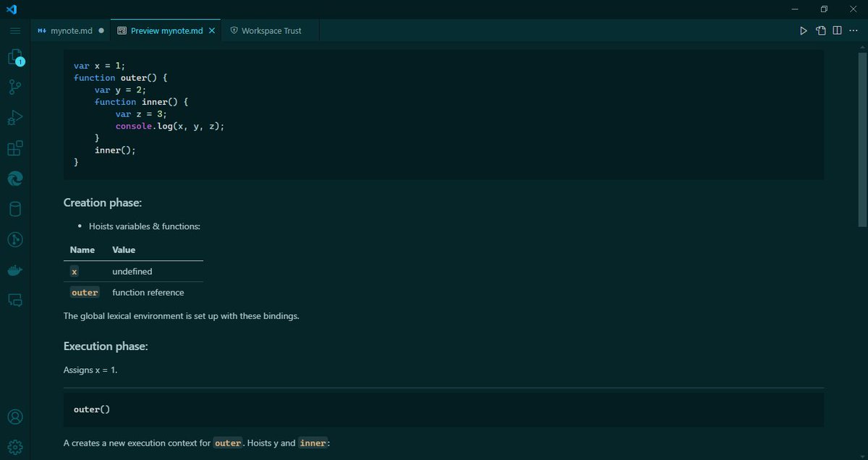Click the global lexical environment sentence
This screenshot has width=868, height=460.
pos(182,316)
